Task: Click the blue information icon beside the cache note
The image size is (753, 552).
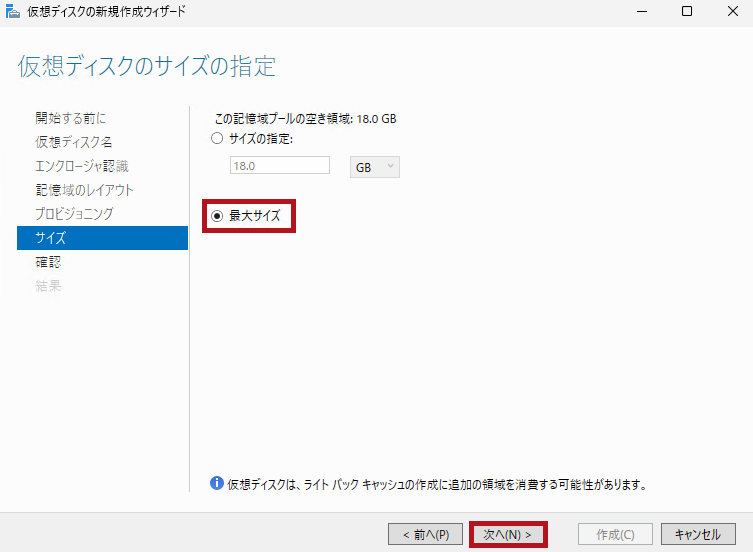Action: click(217, 484)
